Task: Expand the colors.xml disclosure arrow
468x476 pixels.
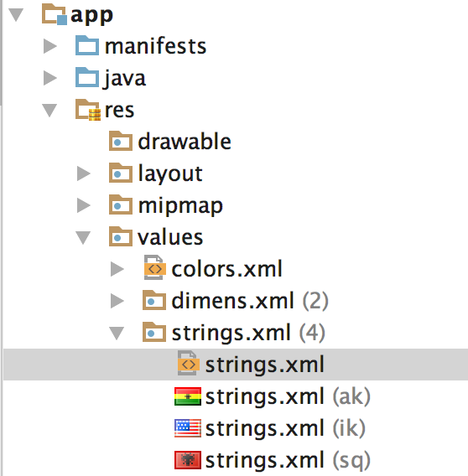Action: tap(117, 269)
